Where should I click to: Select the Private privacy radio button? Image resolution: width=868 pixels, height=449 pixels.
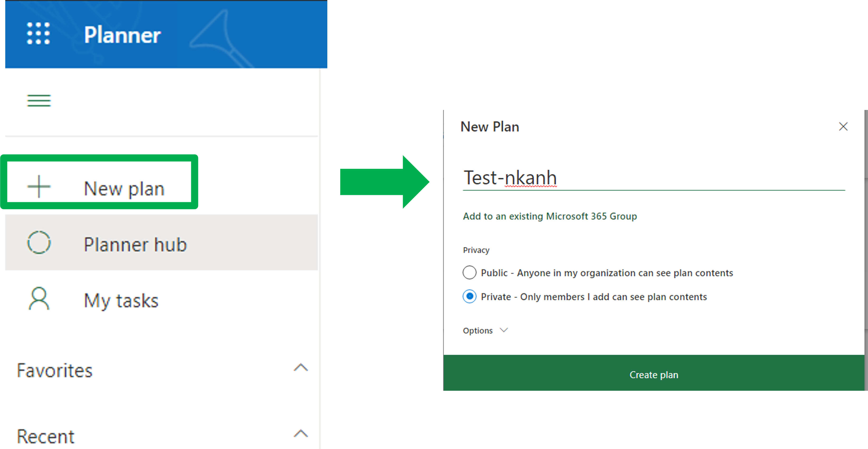(x=469, y=296)
